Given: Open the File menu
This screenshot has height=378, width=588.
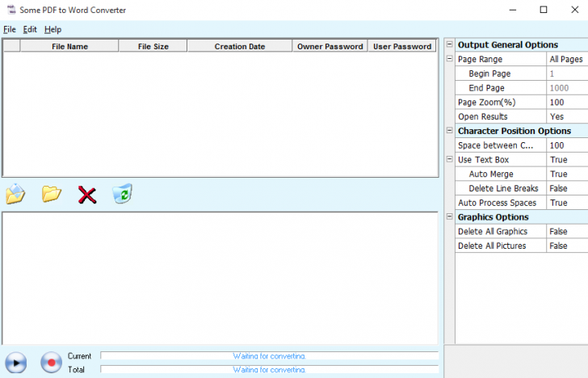Looking at the screenshot, I should pyautogui.click(x=10, y=29).
